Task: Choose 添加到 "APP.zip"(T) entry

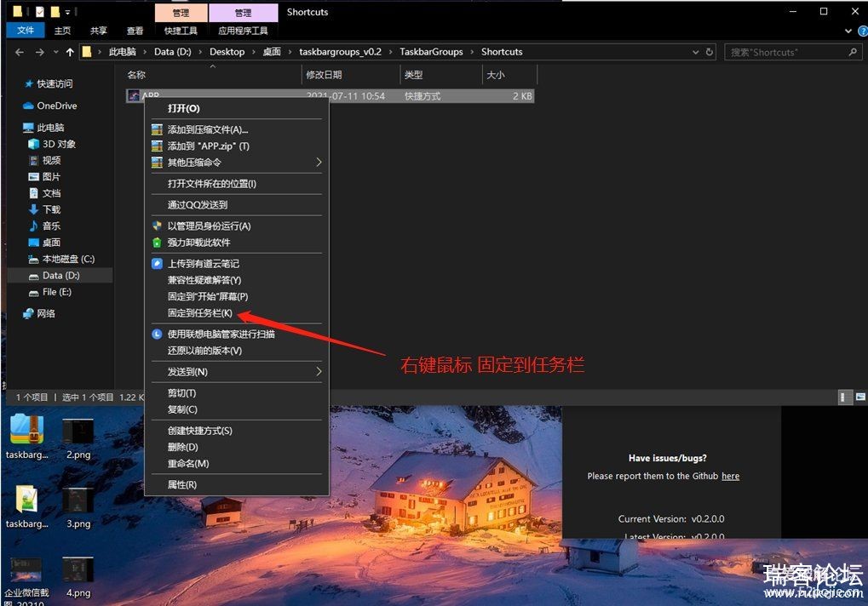Action: (x=236, y=146)
